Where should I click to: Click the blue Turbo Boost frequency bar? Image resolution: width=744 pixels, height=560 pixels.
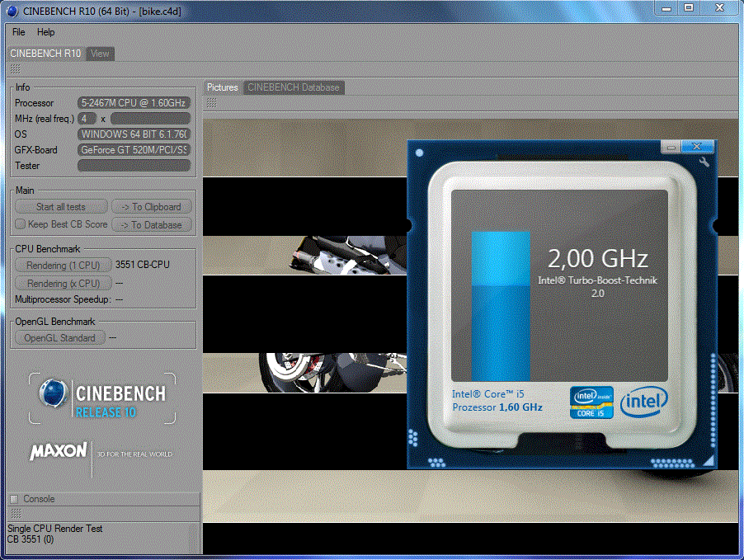click(x=501, y=306)
